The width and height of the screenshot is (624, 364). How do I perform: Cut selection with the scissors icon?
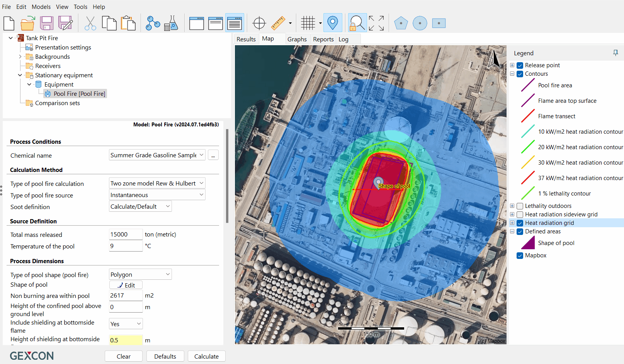pos(90,23)
